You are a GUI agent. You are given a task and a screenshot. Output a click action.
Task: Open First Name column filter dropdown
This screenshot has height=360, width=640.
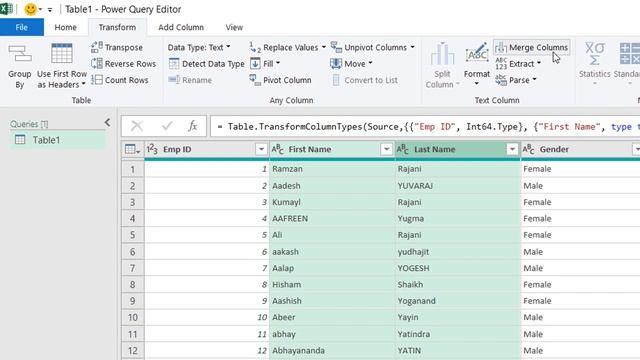pos(387,149)
